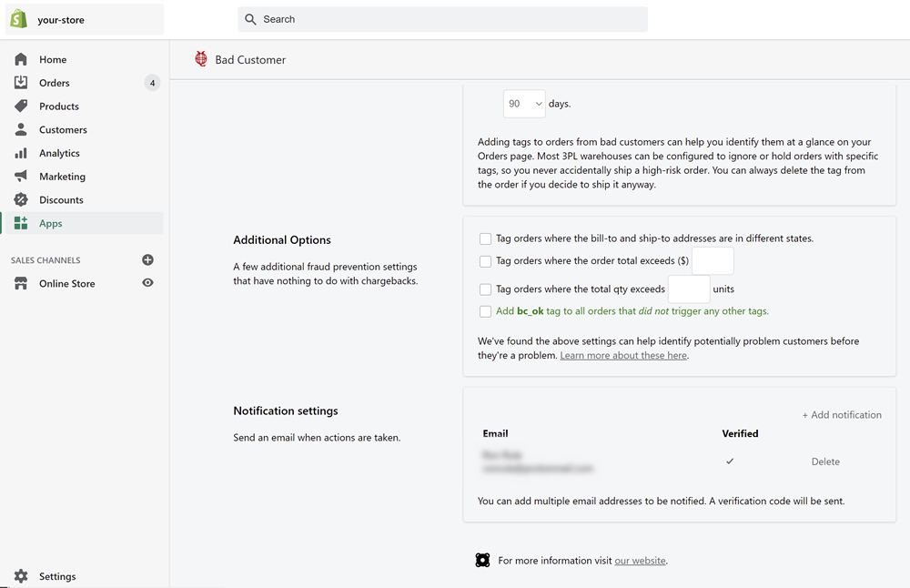910x588 pixels.
Task: Click the total qty units field
Action: (x=689, y=289)
